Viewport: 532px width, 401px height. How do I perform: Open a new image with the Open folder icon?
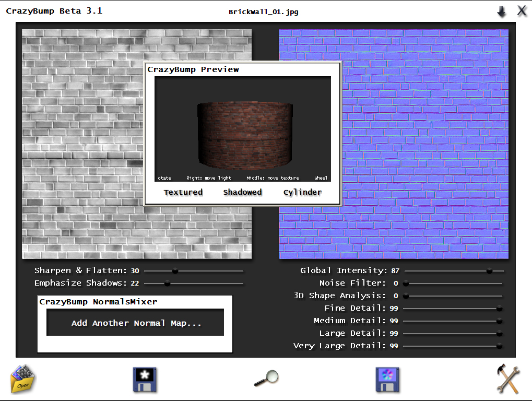coord(23,379)
